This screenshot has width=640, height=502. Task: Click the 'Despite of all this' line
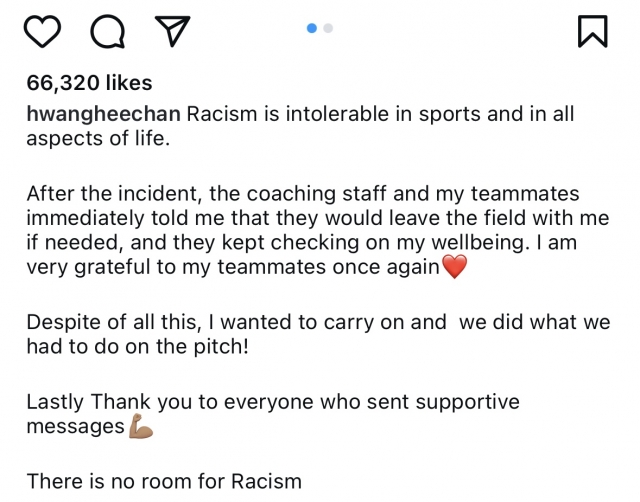pos(318,322)
